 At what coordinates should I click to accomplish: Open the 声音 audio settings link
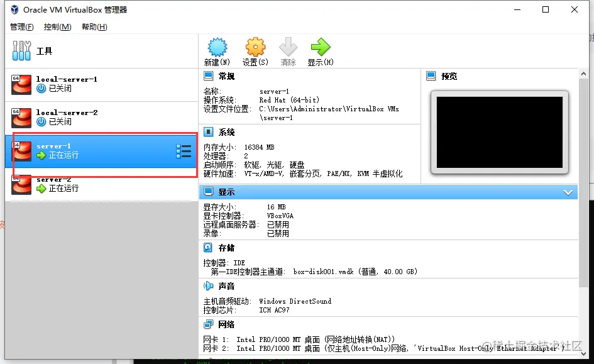(226, 286)
